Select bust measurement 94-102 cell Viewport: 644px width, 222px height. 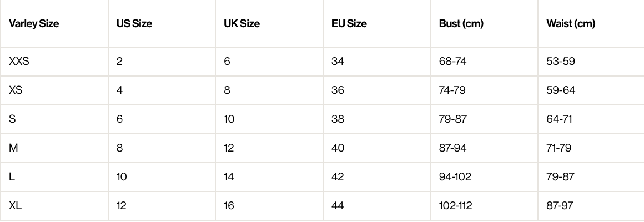(454, 176)
